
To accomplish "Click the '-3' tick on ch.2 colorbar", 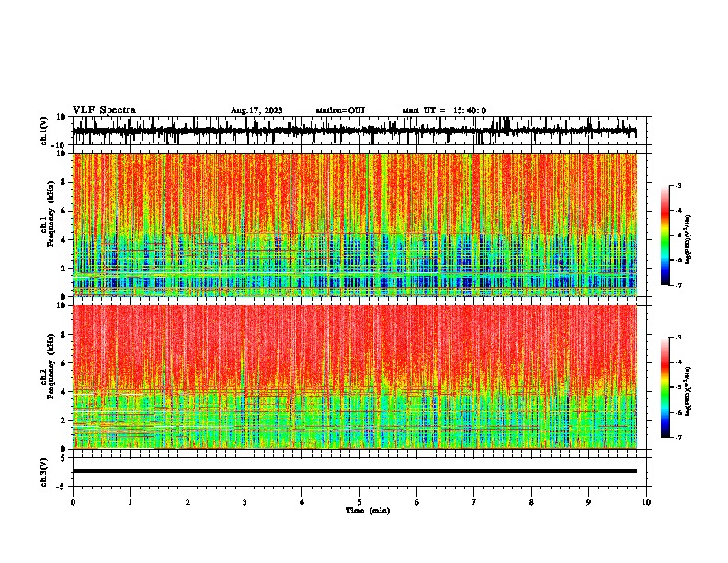I will point(678,338).
